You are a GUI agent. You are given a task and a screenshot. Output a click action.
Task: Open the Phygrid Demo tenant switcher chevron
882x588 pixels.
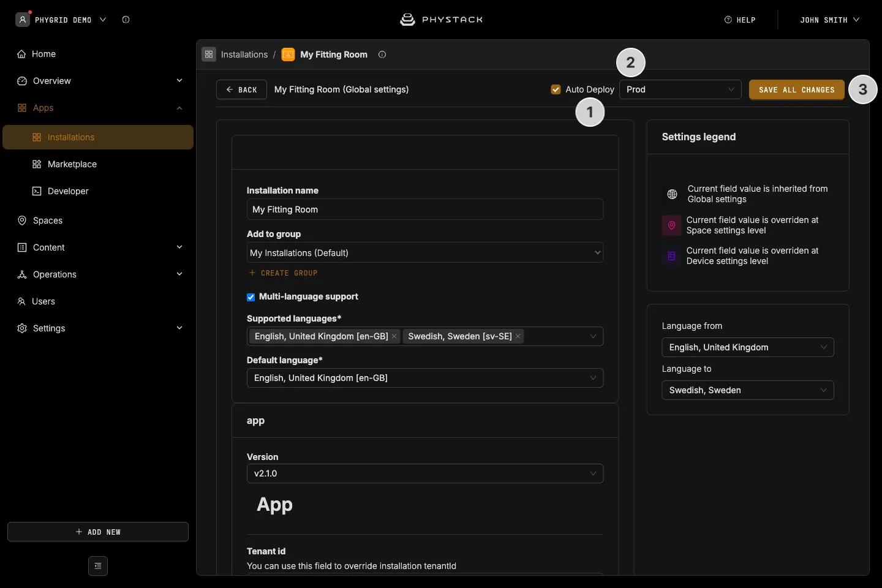(x=103, y=20)
